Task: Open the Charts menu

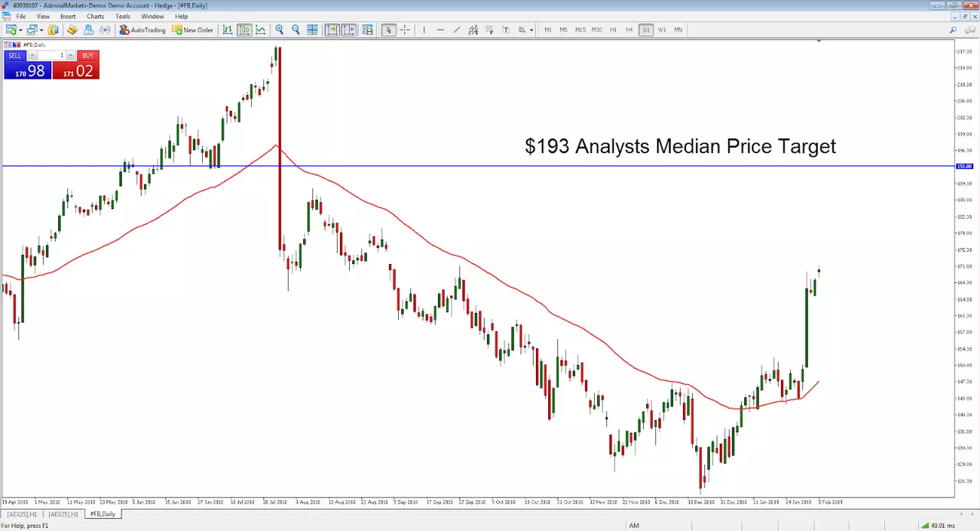Action: click(x=96, y=16)
